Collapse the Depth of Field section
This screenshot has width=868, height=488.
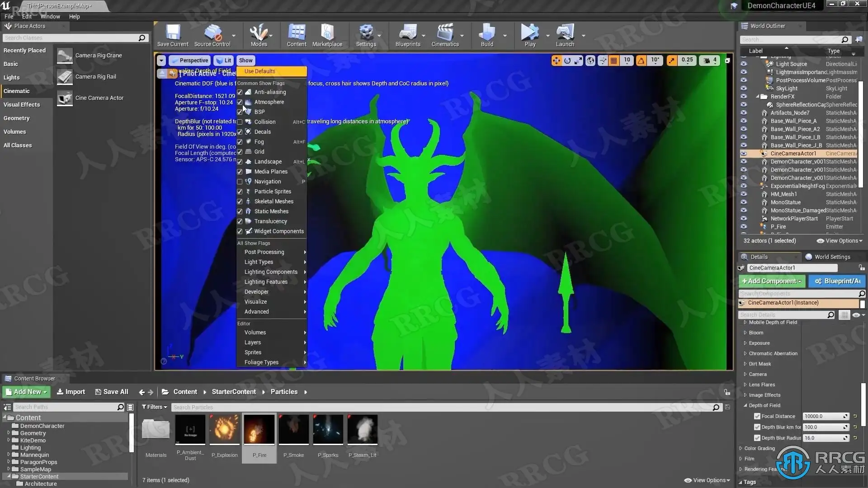pyautogui.click(x=745, y=405)
